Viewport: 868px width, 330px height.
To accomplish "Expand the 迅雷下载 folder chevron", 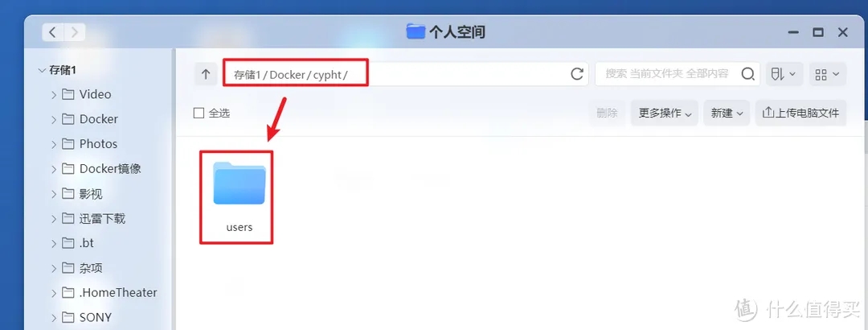I will 54,219.
